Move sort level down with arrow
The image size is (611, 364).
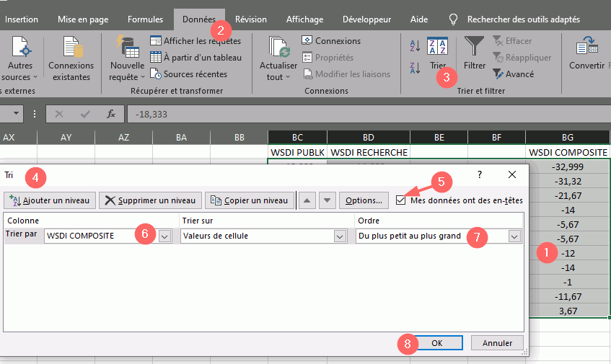pos(328,200)
